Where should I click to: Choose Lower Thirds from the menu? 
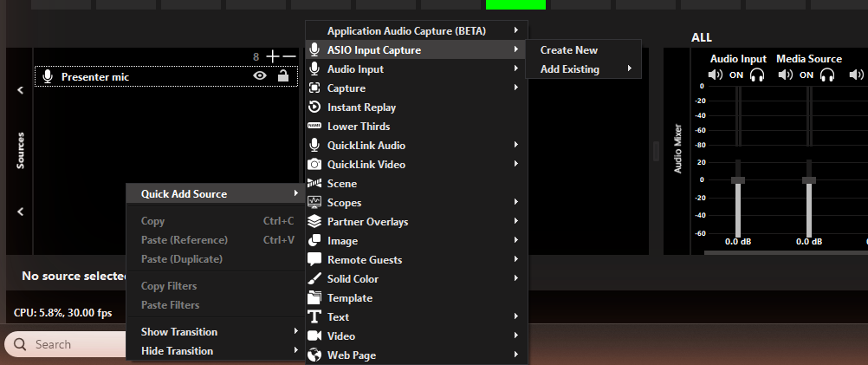click(x=417, y=127)
